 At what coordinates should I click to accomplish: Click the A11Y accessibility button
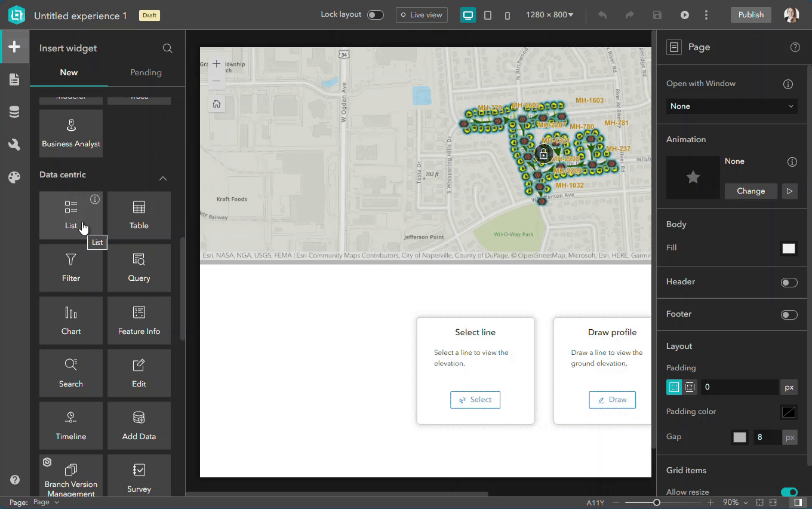click(595, 502)
